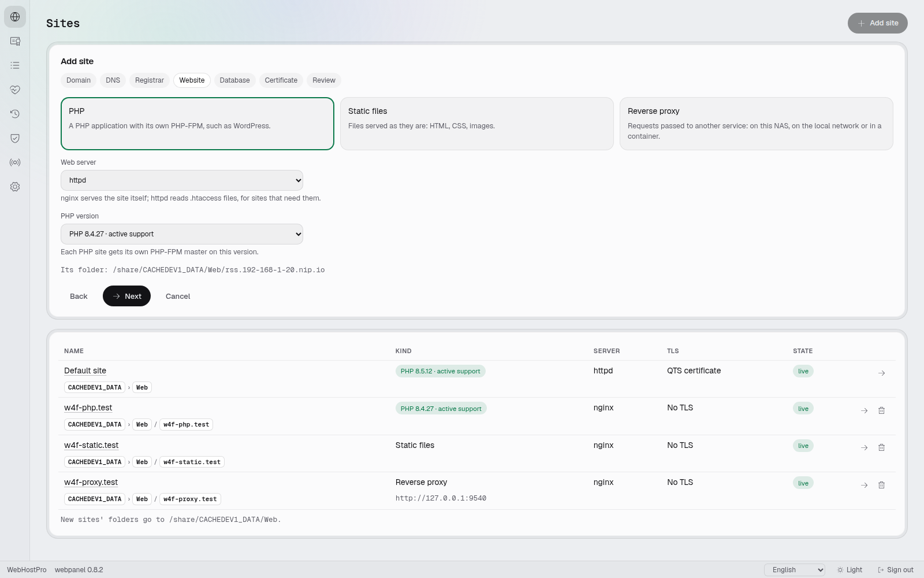Open Default site details arrow
The width and height of the screenshot is (924, 578).
coord(881,373)
